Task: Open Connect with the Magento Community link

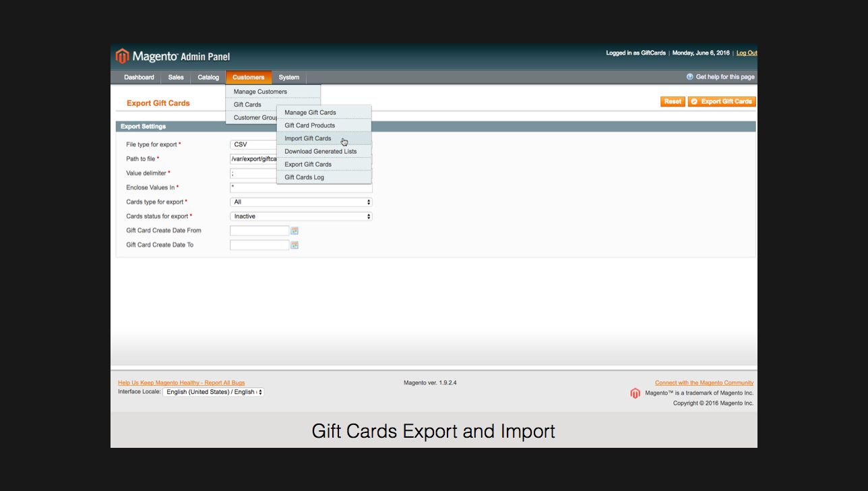Action: point(704,382)
